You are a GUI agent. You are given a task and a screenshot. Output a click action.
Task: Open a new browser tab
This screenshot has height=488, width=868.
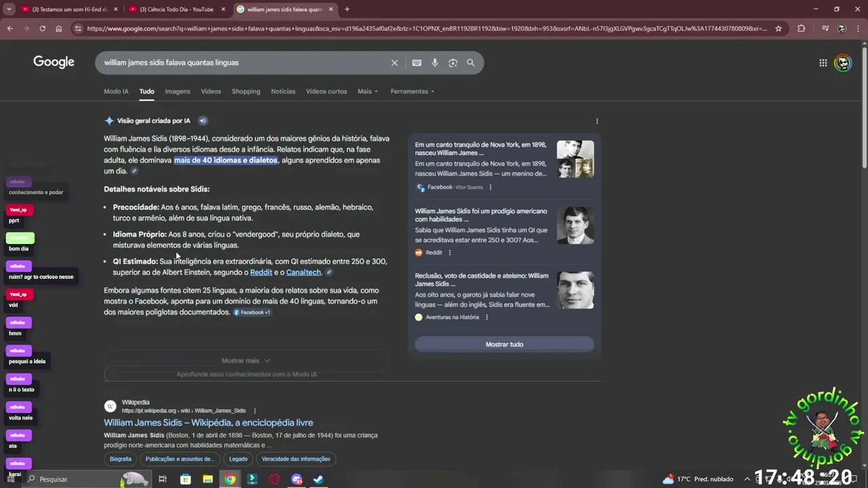point(347,9)
